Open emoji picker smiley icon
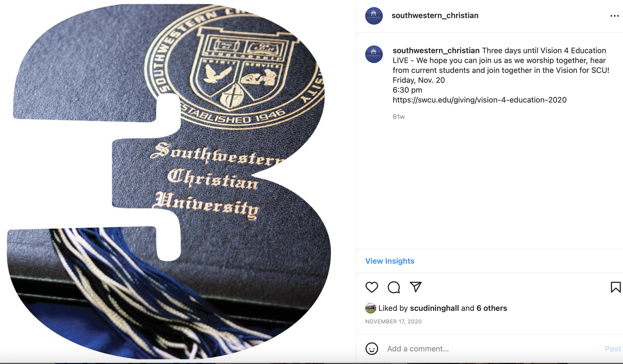This screenshot has height=364, width=623. tap(372, 349)
